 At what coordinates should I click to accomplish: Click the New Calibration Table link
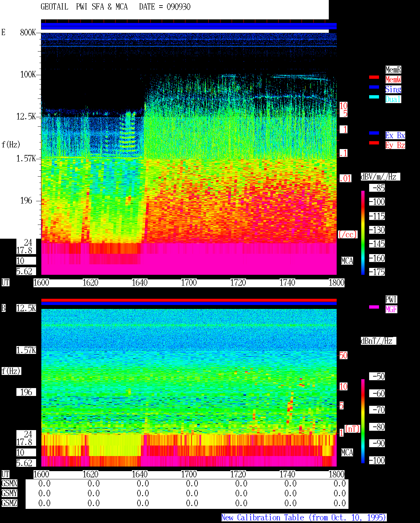click(304, 518)
